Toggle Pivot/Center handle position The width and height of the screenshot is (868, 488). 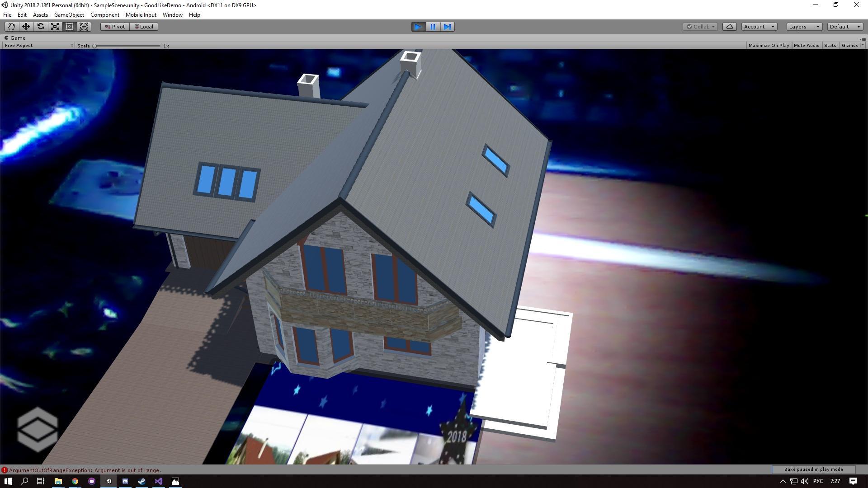point(115,27)
